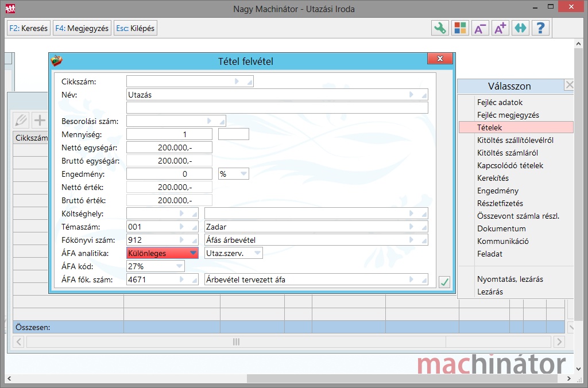This screenshot has width=588, height=388.
Task: Open ÁFA analitika Különleges dropdown
Action: click(x=193, y=253)
